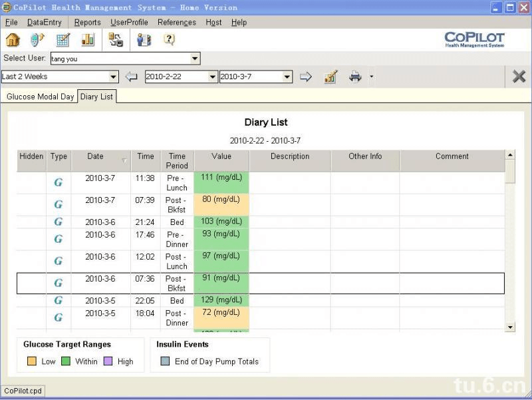Image resolution: width=532 pixels, height=400 pixels.
Task: Go to next date range arrow
Action: click(306, 77)
